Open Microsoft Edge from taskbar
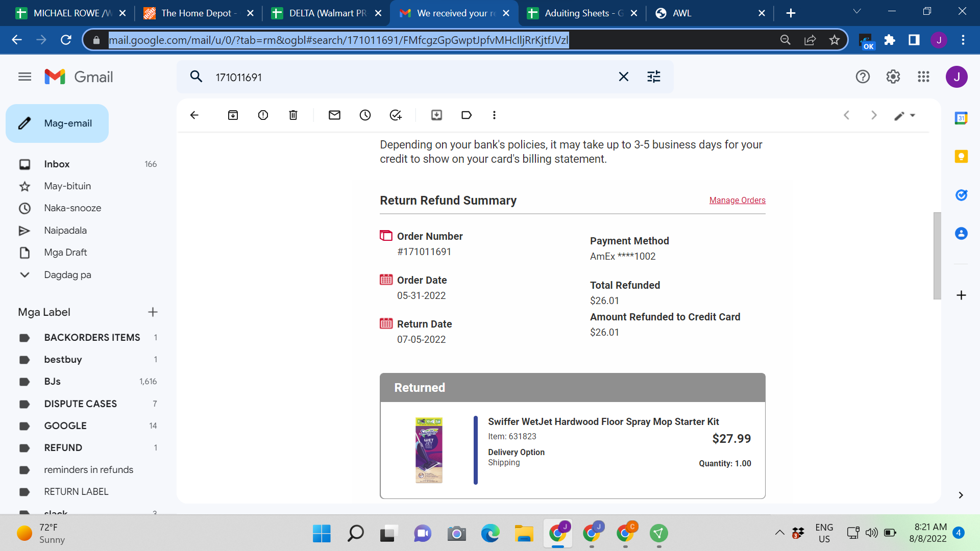980x551 pixels. coord(490,534)
